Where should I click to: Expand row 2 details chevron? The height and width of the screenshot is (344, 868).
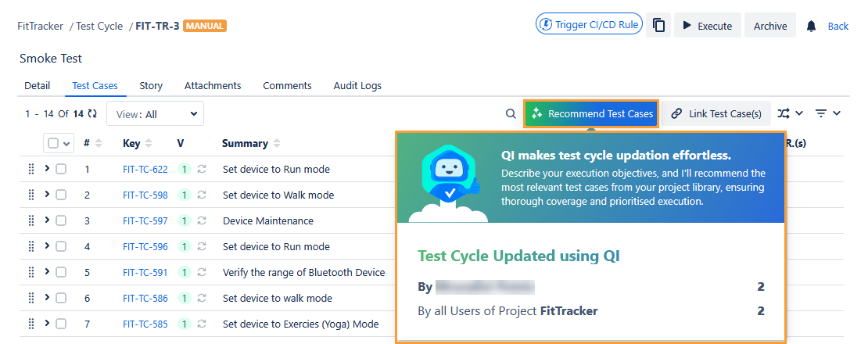pyautogui.click(x=47, y=194)
